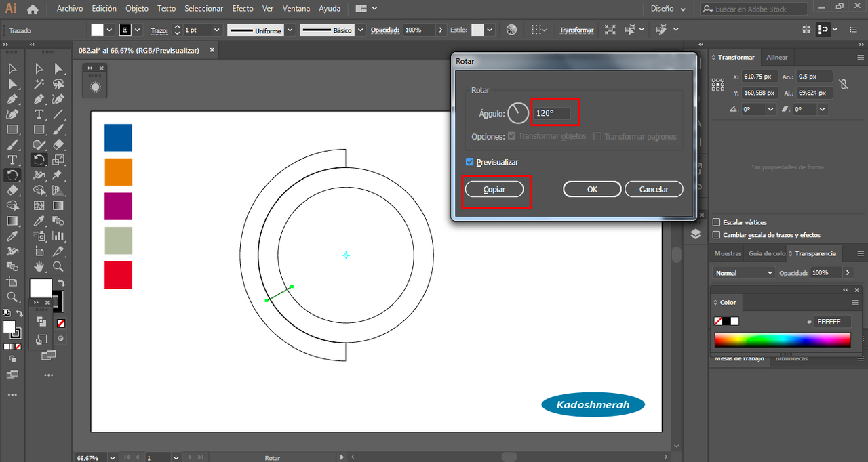Click Cancelar in the Rotar dialog
The height and width of the screenshot is (462, 868).
(654, 189)
